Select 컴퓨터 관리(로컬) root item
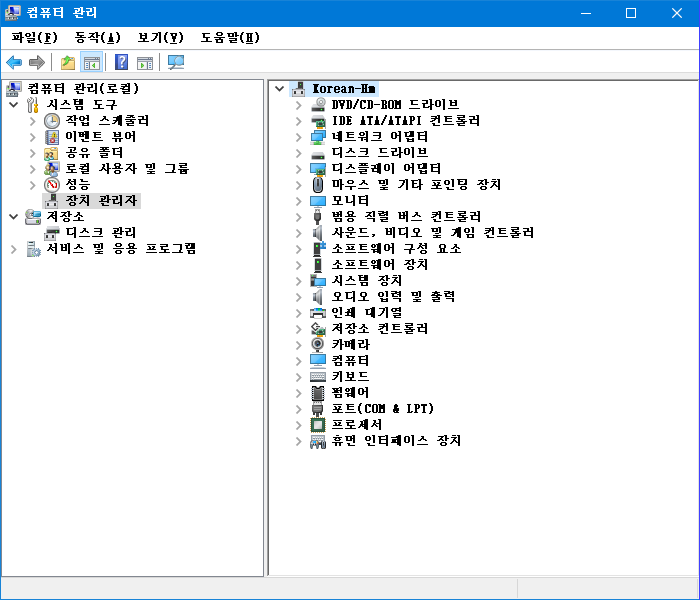 [83, 88]
